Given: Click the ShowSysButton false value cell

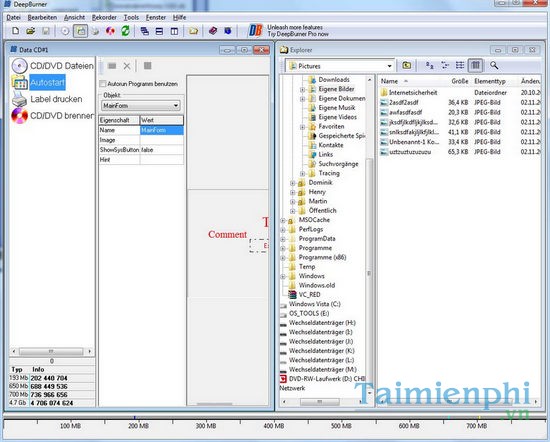Looking at the screenshot, I should (162, 150).
